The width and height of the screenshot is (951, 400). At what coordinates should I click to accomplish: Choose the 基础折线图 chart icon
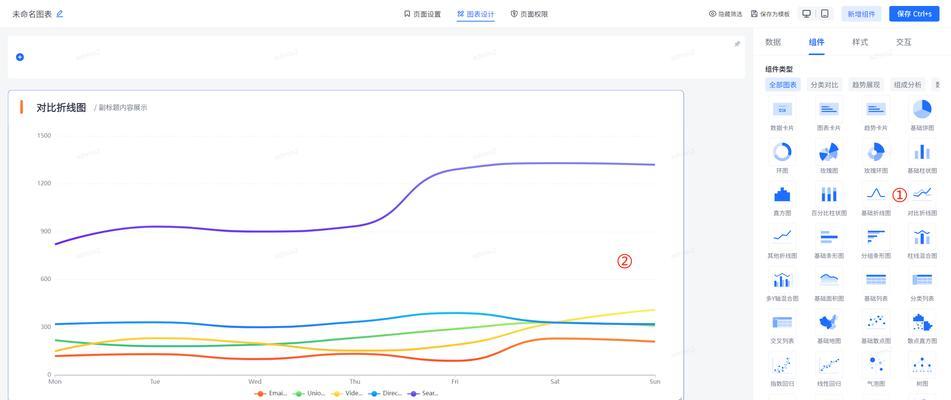point(875,194)
